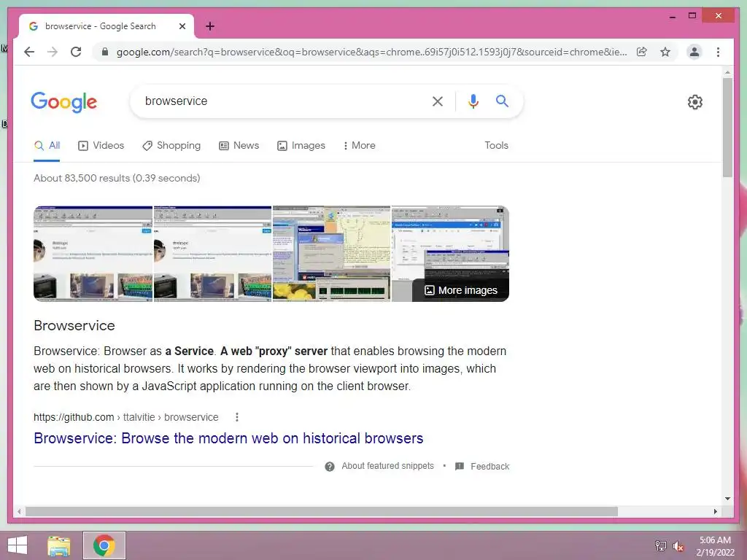The height and width of the screenshot is (560, 747).
Task: Select the browservice - Google Search tab
Action: (x=107, y=26)
